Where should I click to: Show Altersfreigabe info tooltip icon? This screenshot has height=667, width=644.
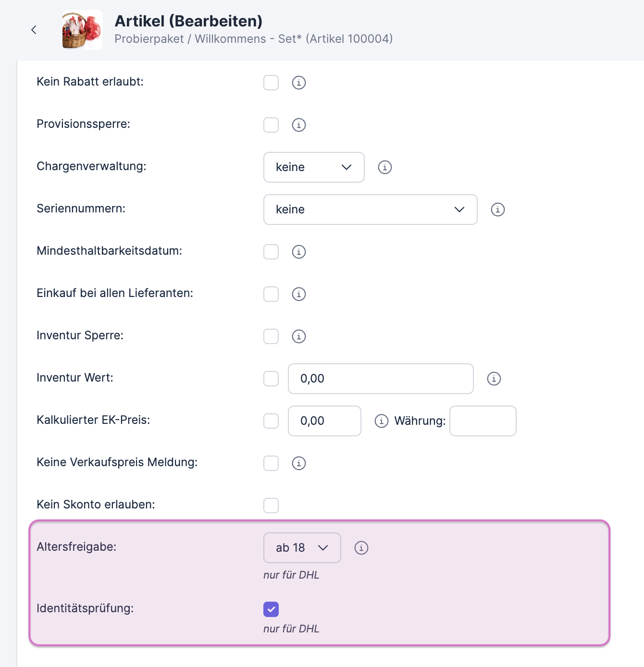pos(361,548)
